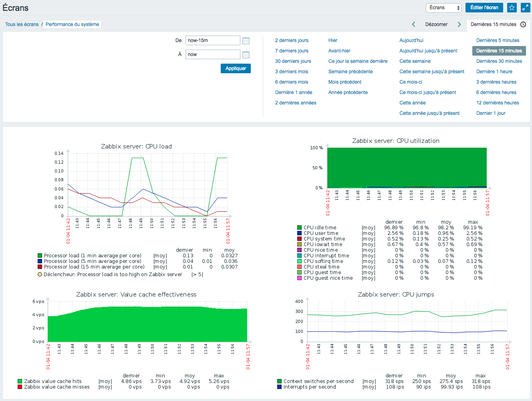Click legend text 'CPU softirq time'
Image resolution: width=532 pixels, height=401 pixels.
[323, 261]
